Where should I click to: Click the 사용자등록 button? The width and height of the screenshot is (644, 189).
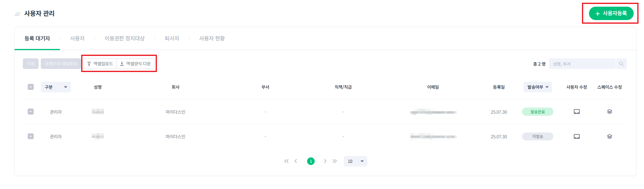pyautogui.click(x=611, y=13)
